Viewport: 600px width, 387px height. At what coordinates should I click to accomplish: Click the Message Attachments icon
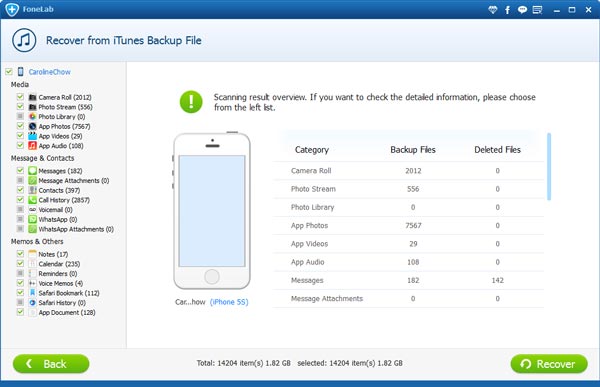tap(33, 180)
